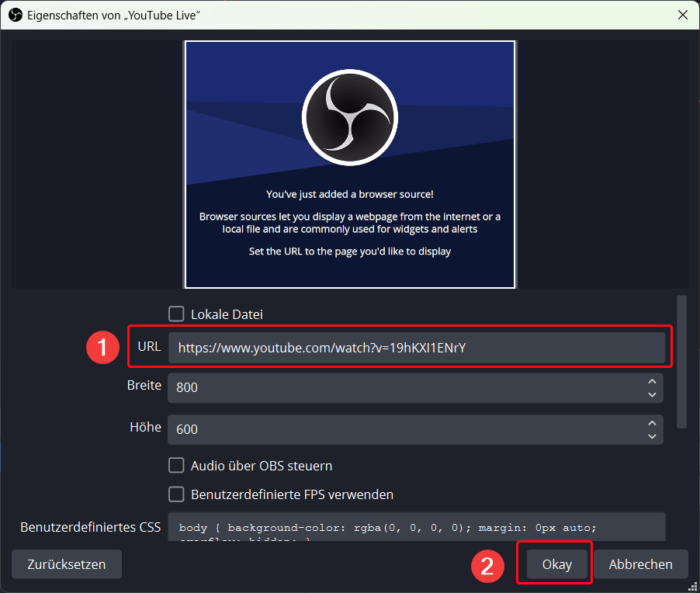
Task: Click the Benutzerdefiniertes CSS text area
Action: pos(417,527)
